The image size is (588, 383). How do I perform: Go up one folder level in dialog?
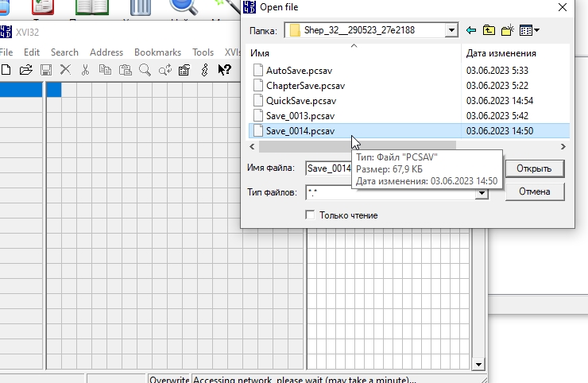click(489, 30)
